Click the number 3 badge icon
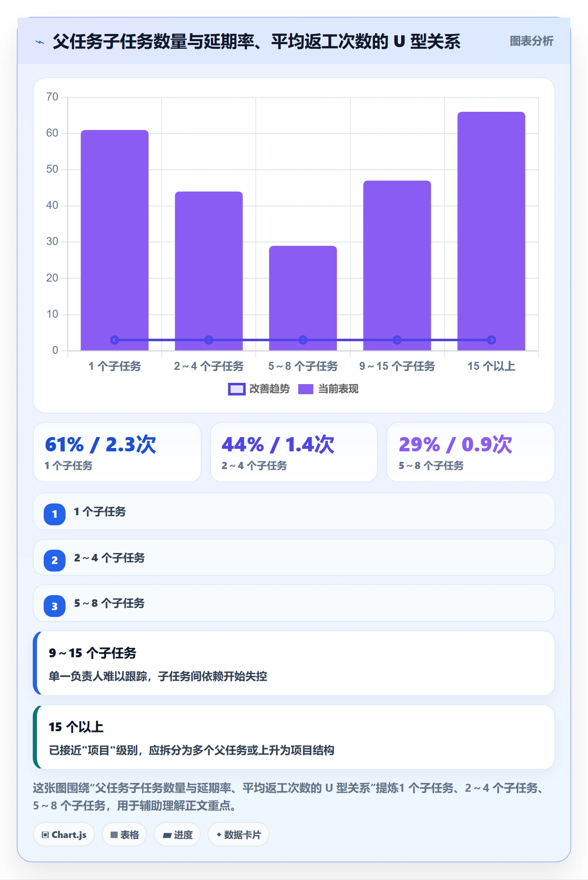This screenshot has width=588, height=880. [55, 606]
